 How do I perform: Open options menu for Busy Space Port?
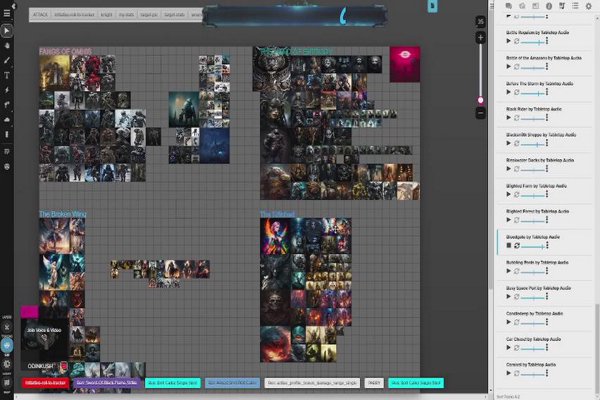(x=547, y=296)
